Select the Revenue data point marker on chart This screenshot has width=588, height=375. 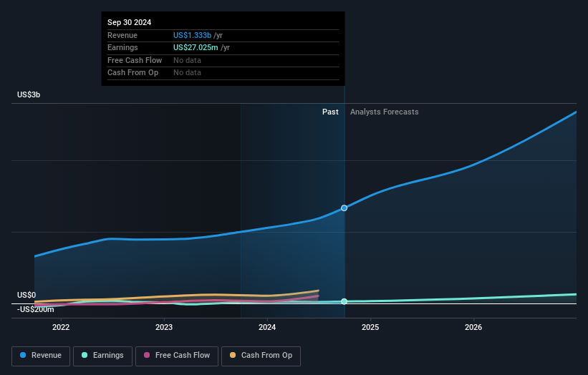344,208
